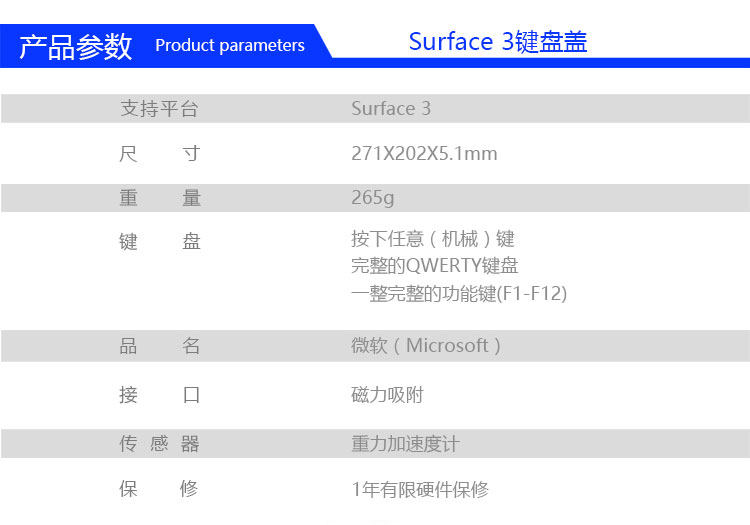The width and height of the screenshot is (750, 525).
Task: Click the 键盘 row label
Action: (x=160, y=241)
